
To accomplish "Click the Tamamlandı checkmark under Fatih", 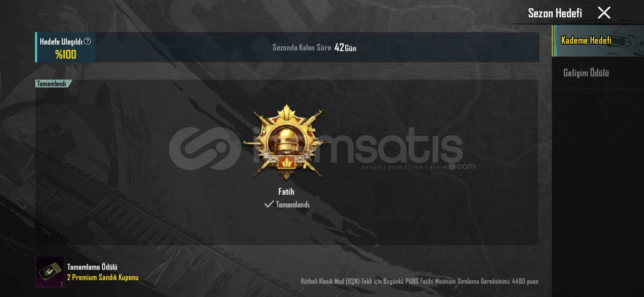I will [269, 204].
